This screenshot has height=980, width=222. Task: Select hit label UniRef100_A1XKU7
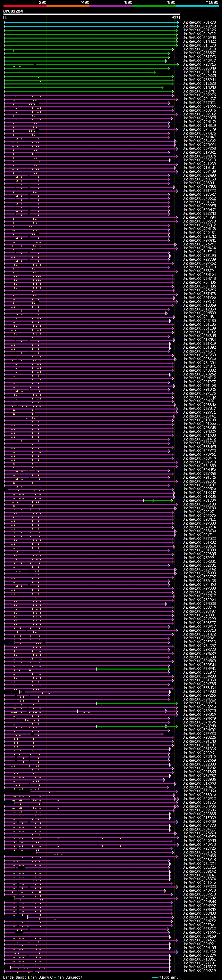point(199,493)
